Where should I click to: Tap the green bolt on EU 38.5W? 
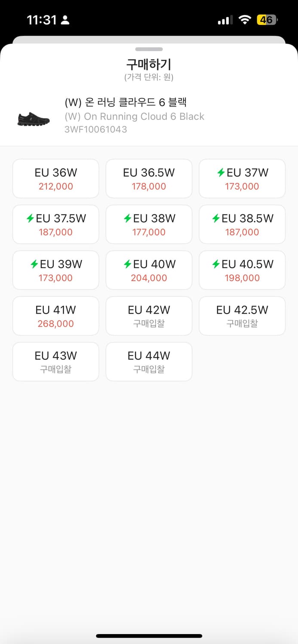click(216, 219)
